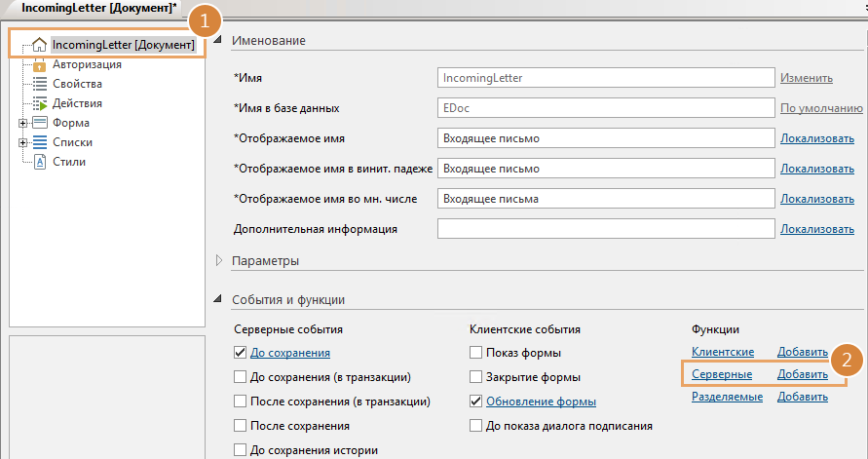Click the Действия play-arrow icon
The width and height of the screenshot is (868, 459).
click(x=40, y=103)
